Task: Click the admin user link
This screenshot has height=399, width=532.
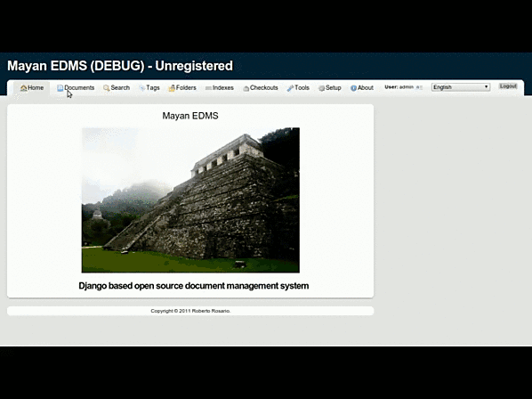Action: coord(407,87)
